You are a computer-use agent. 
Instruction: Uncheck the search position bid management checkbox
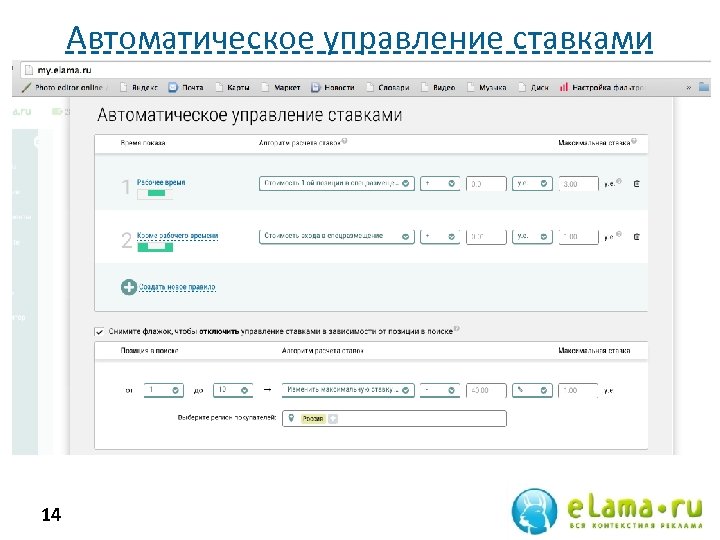pos(99,331)
